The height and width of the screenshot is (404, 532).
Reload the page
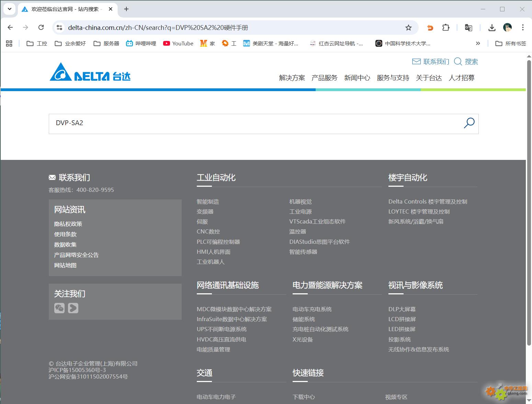pyautogui.click(x=41, y=28)
